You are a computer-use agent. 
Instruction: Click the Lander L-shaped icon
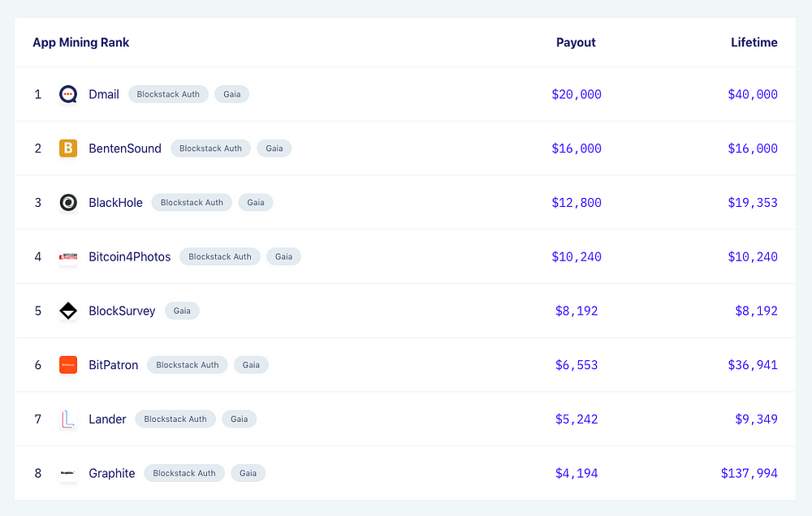(68, 419)
